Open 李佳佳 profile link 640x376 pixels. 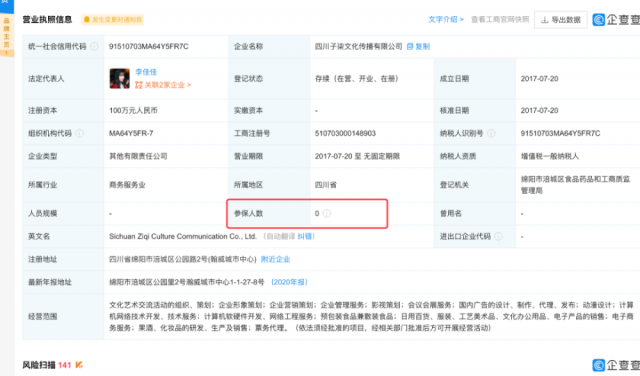[146, 72]
